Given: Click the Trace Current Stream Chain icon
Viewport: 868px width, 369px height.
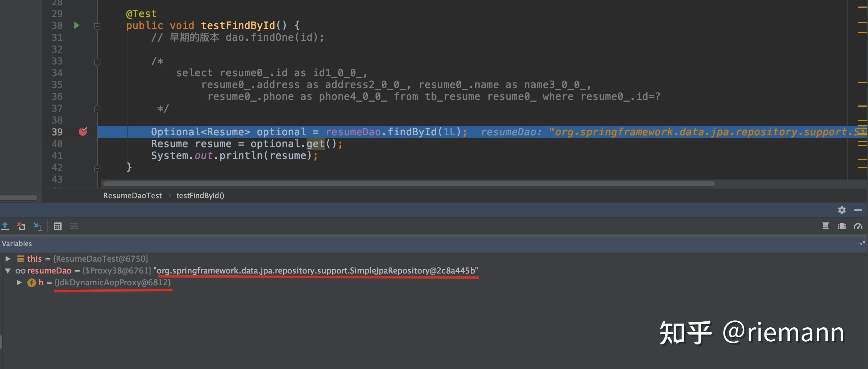Looking at the screenshot, I should click(x=74, y=226).
